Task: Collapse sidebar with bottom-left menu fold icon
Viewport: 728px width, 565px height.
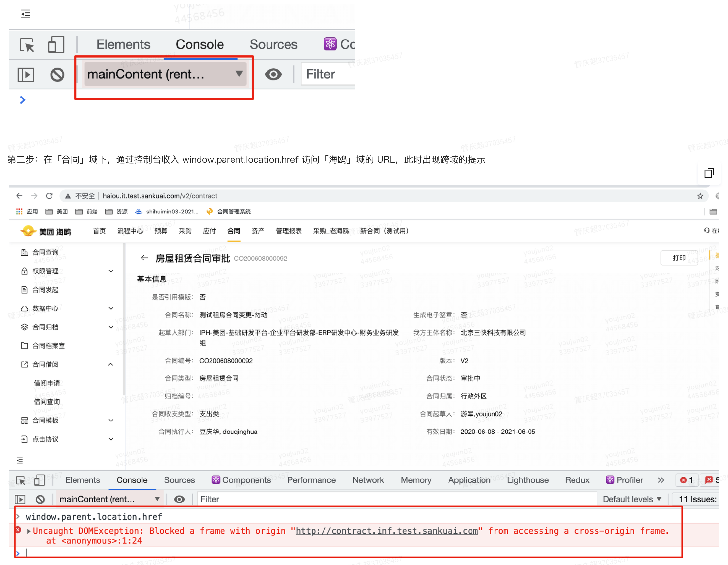Action: pos(20,461)
